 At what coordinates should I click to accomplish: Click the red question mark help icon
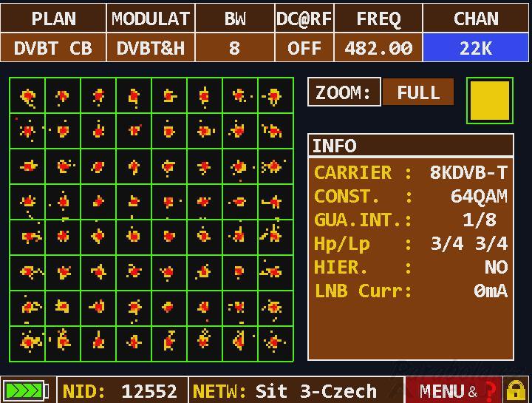(x=491, y=390)
